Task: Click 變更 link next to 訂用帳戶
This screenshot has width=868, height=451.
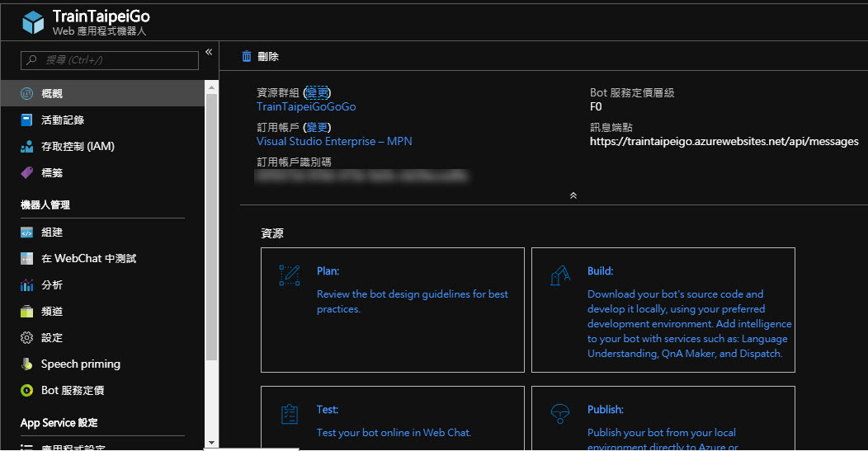Action: pyautogui.click(x=317, y=127)
